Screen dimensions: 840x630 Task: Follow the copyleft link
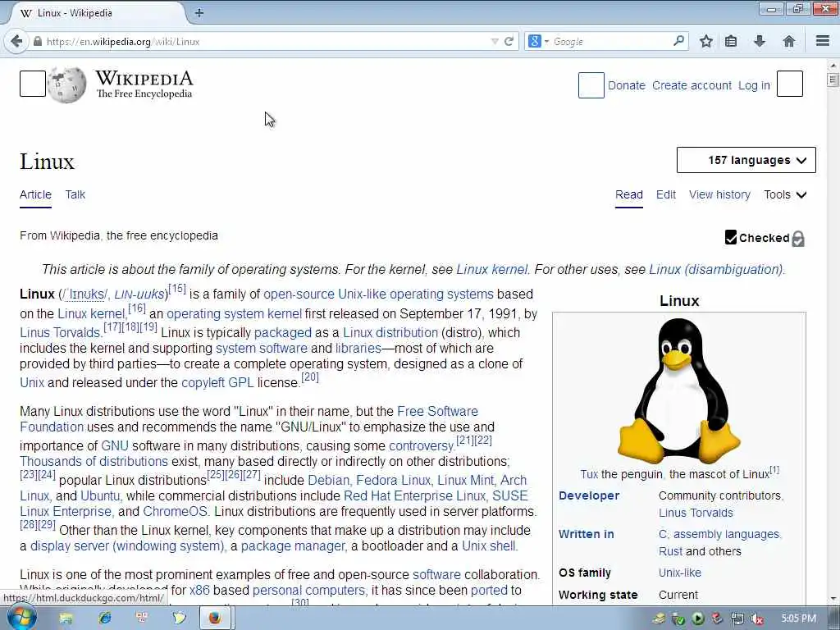tap(203, 382)
